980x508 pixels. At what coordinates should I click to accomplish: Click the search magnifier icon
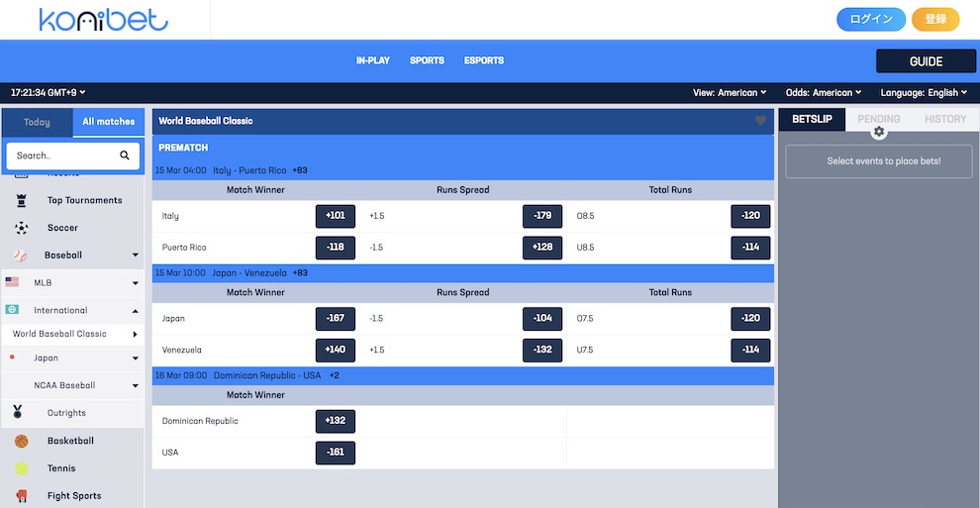(125, 154)
